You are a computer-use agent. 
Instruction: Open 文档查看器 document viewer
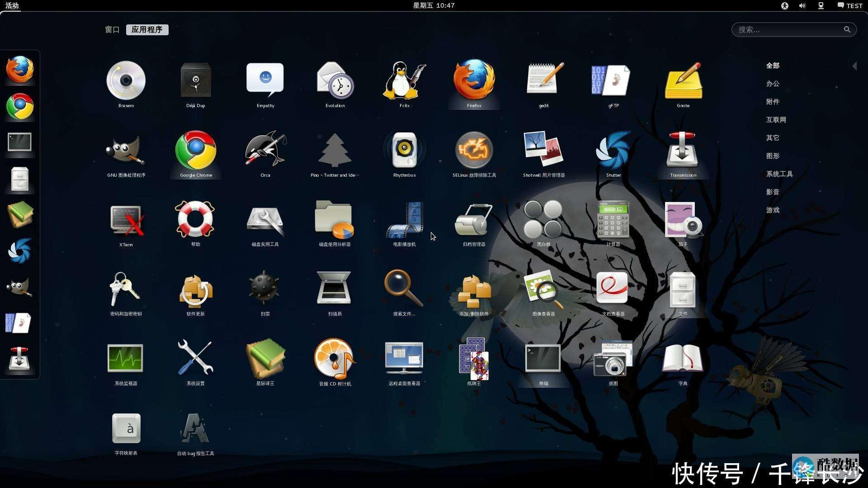[x=613, y=293]
